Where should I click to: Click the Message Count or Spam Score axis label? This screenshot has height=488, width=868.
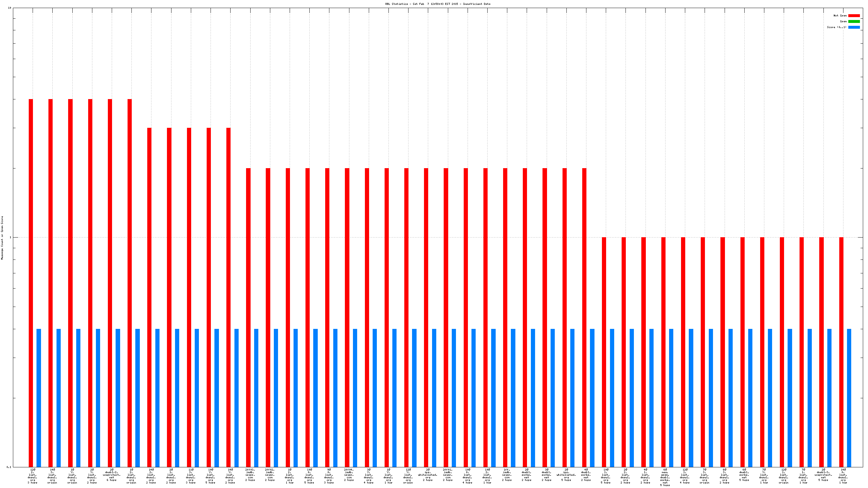[2, 238]
